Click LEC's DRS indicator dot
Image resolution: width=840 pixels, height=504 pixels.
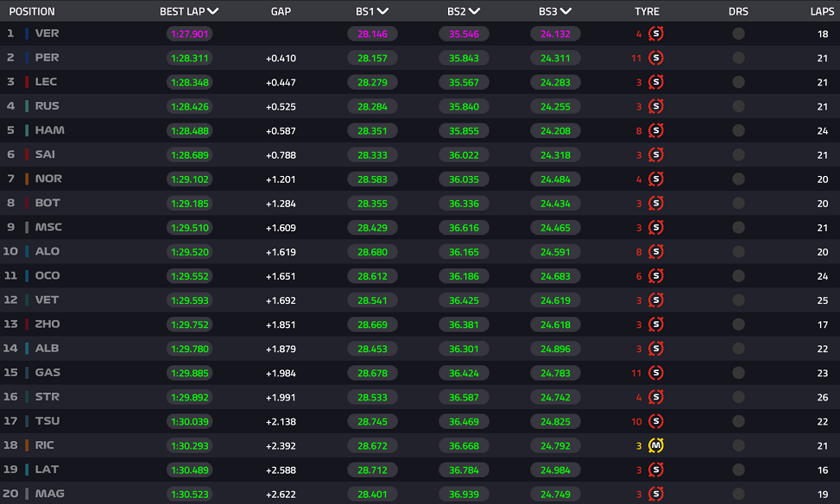coord(738,82)
